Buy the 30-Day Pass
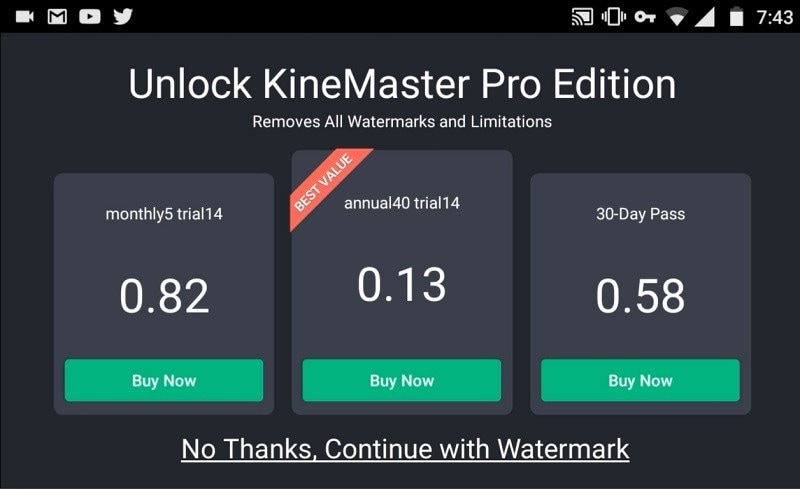Image resolution: width=800 pixels, height=490 pixels. click(640, 380)
